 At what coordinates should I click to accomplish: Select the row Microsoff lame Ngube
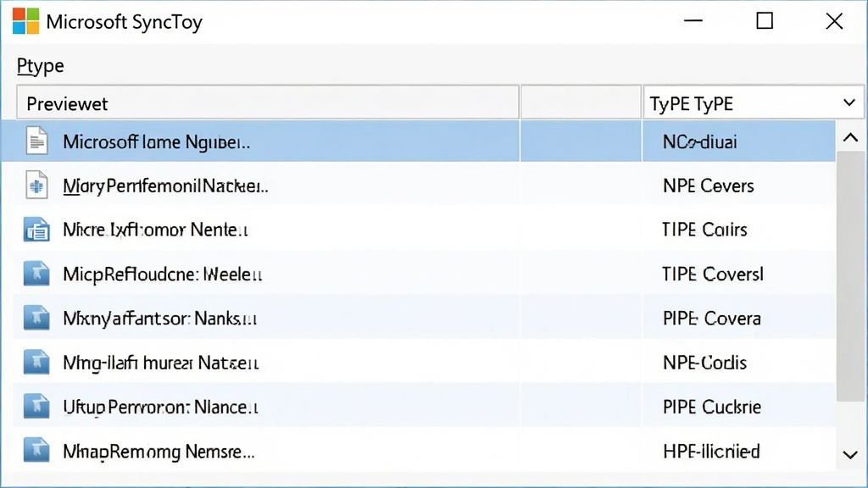(418, 141)
